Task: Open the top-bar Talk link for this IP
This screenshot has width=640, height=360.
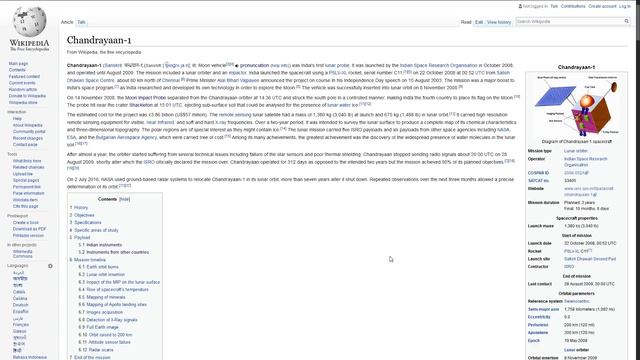Action: pos(554,7)
